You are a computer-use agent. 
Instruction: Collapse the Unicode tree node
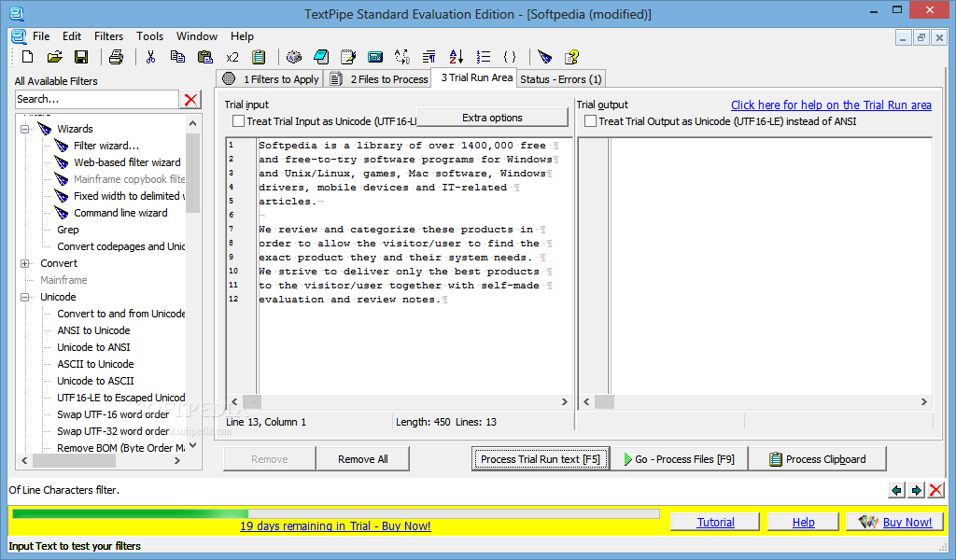pos(25,298)
